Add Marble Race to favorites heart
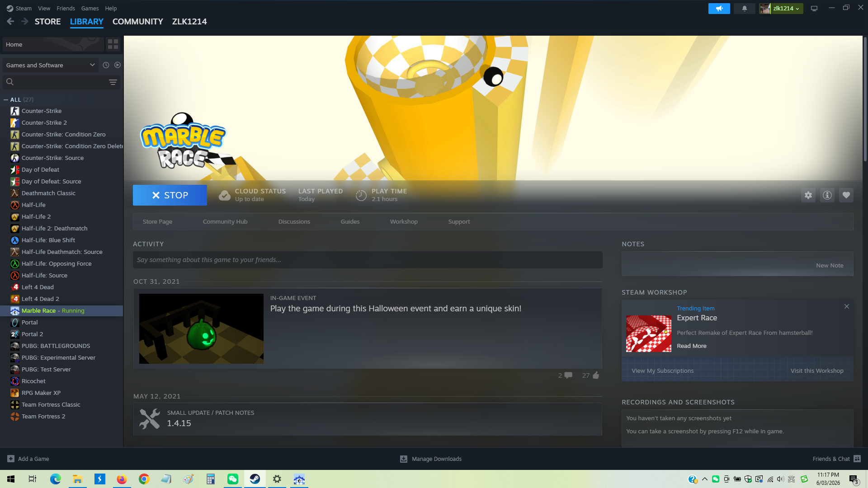The height and width of the screenshot is (488, 868). (x=846, y=195)
